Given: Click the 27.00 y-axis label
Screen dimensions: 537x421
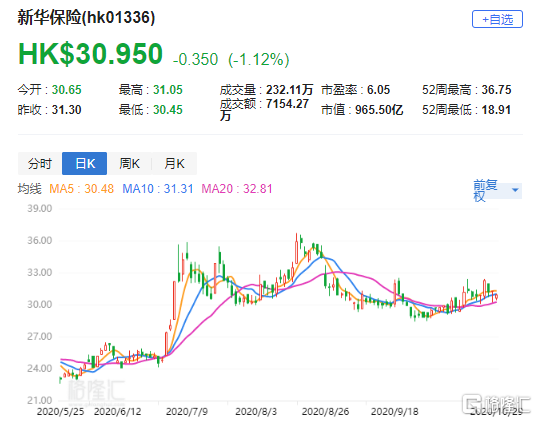Looking at the screenshot, I should pyautogui.click(x=40, y=336).
